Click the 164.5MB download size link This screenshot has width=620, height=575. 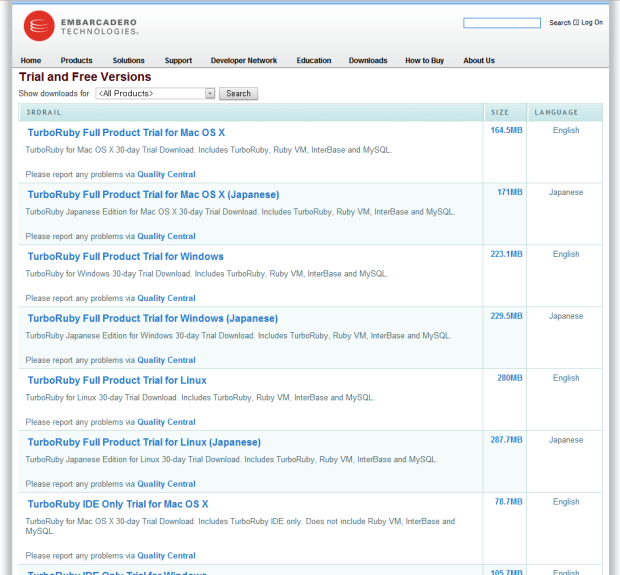click(506, 130)
